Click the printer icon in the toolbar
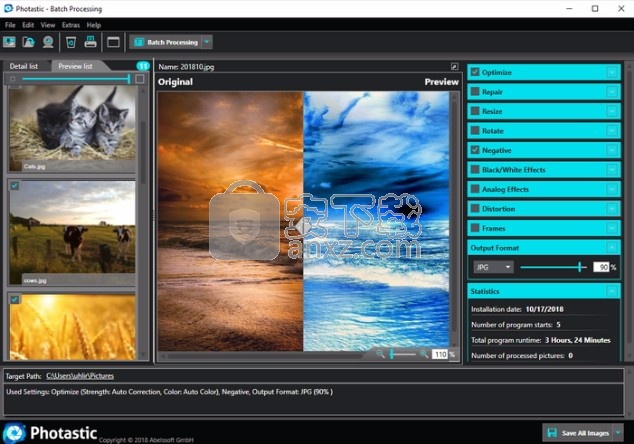The image size is (634, 444). (91, 42)
